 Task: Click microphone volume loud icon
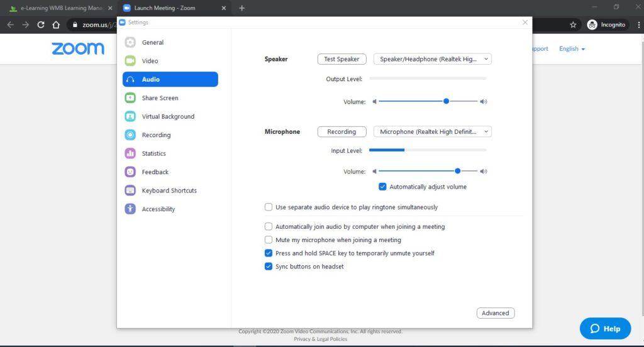click(x=484, y=171)
